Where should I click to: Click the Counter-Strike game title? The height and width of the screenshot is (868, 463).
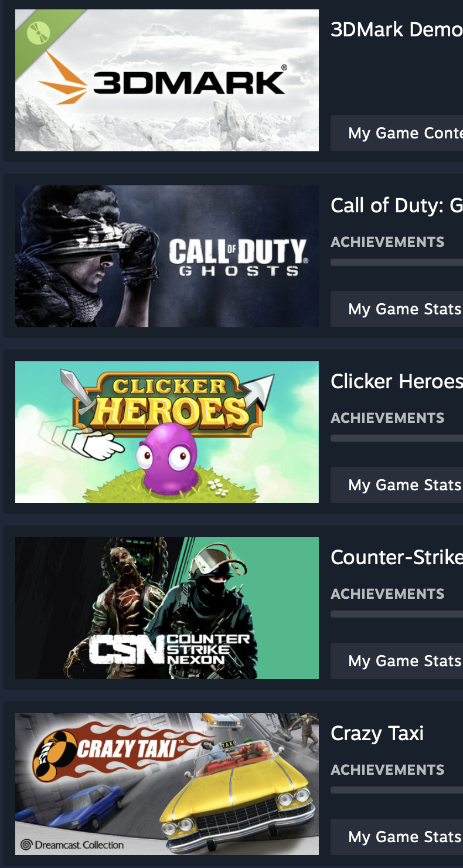point(397,557)
